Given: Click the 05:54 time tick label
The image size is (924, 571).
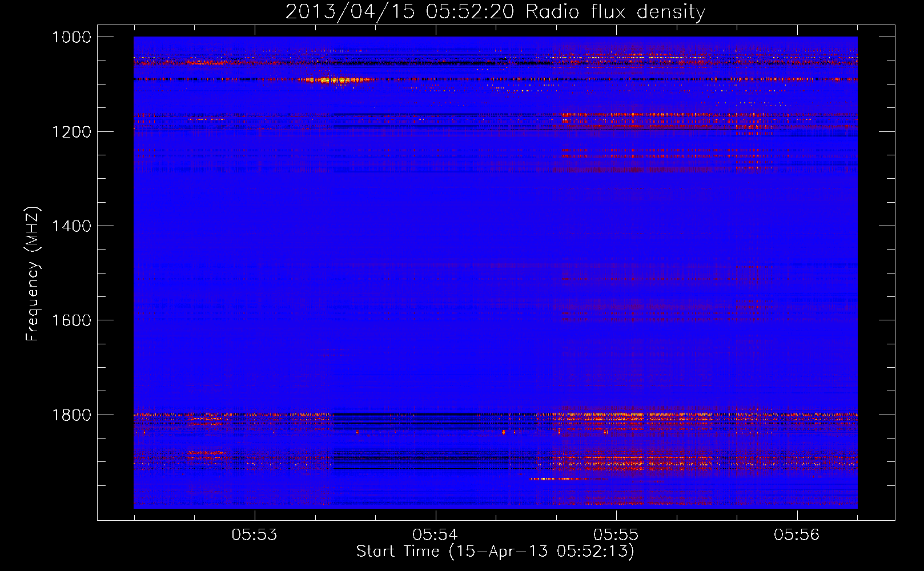Looking at the screenshot, I should (435, 534).
